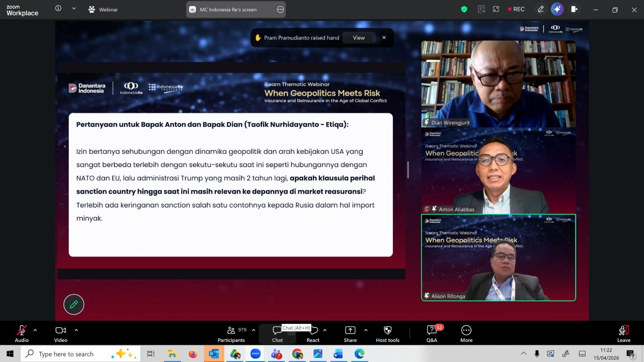Screen dimensions: 644x362
Task: Open Photos app from taskbar
Action: coord(318,354)
